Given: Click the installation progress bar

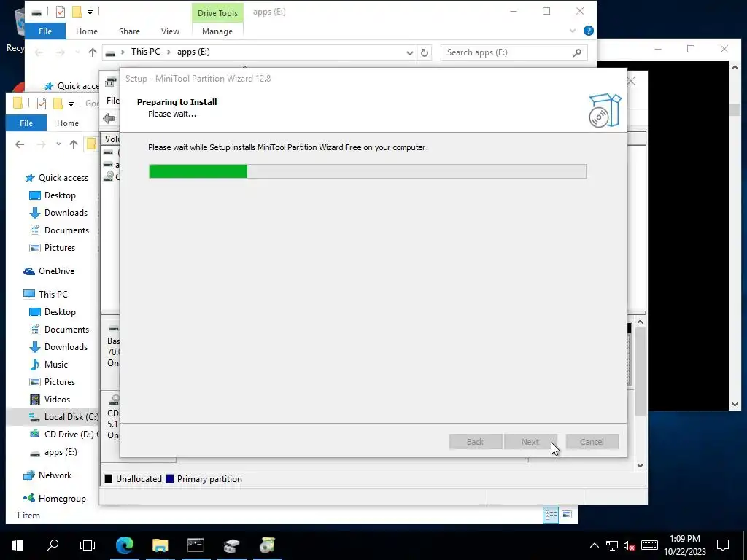Looking at the screenshot, I should pos(368,171).
